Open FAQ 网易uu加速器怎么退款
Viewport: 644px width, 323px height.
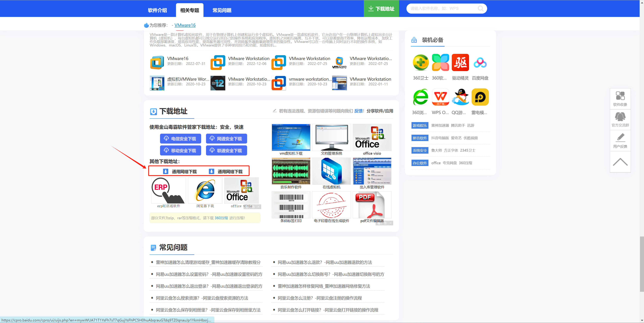325,262
